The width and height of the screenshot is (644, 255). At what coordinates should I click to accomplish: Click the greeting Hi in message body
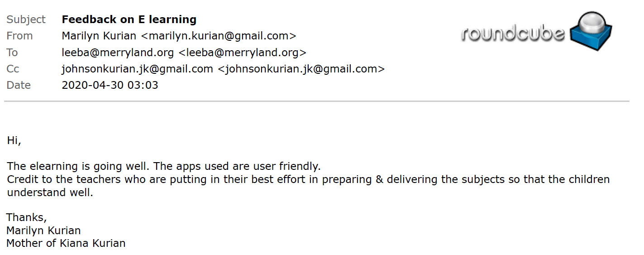pos(14,141)
